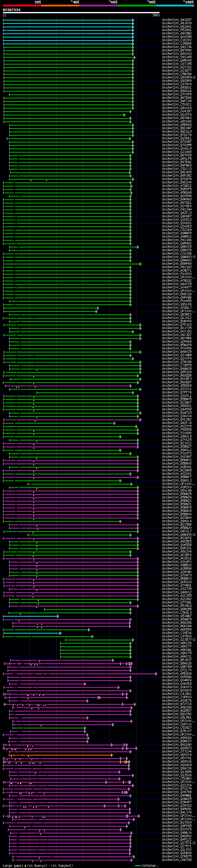Open hit UniRef100_Q9S9P8-2
Viewport: 197px width, 868px height.
pyautogui.click(x=179, y=78)
